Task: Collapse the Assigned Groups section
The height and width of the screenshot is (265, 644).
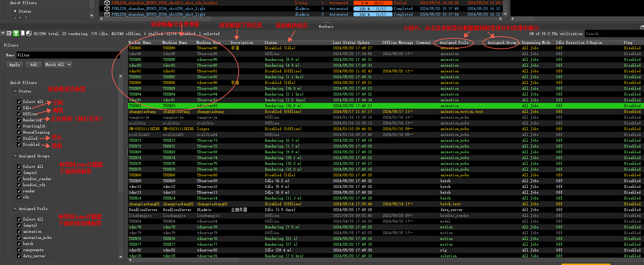Action: pyautogui.click(x=15, y=156)
